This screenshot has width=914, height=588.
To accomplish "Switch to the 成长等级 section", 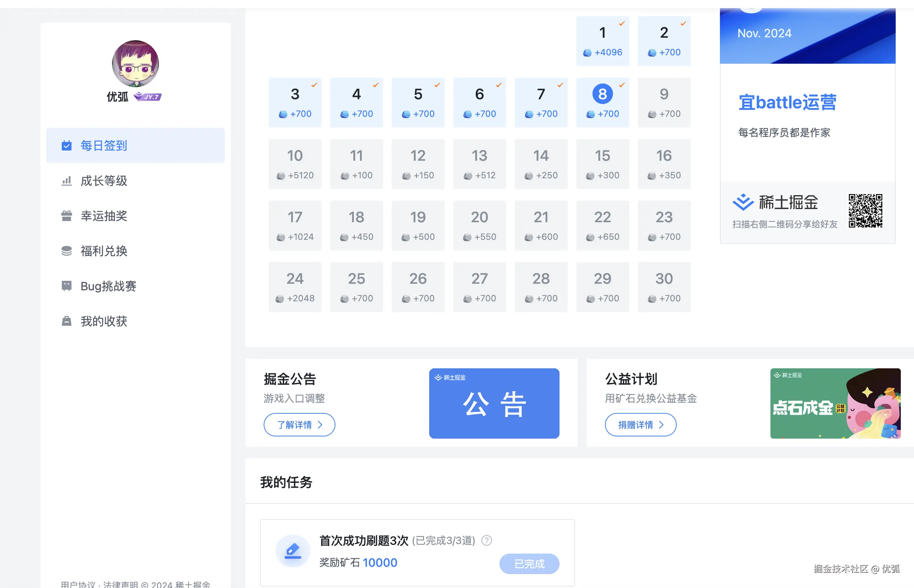I will click(104, 181).
